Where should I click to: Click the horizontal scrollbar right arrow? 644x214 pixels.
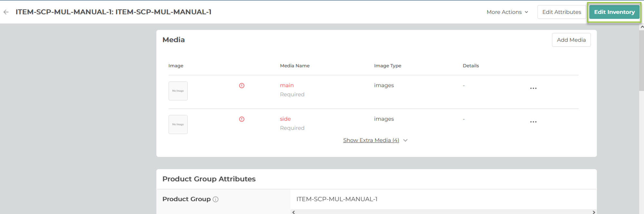click(x=594, y=212)
